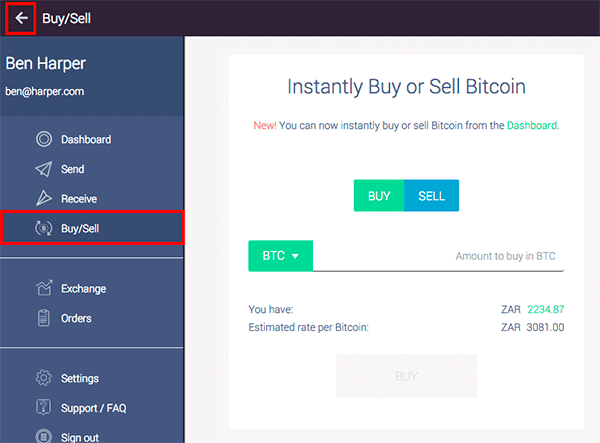
Task: Click the Support / FAQ question icon
Action: point(44,407)
